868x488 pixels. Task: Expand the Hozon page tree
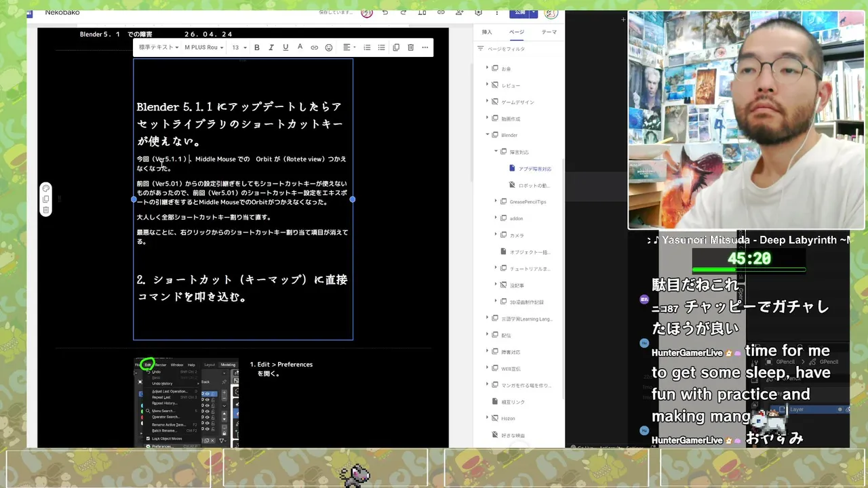pos(487,418)
